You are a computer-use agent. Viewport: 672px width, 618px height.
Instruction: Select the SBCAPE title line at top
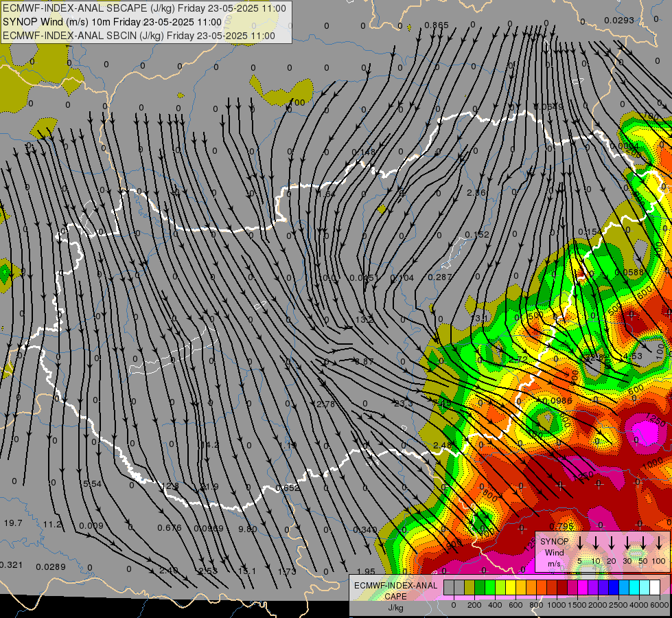tap(144, 8)
